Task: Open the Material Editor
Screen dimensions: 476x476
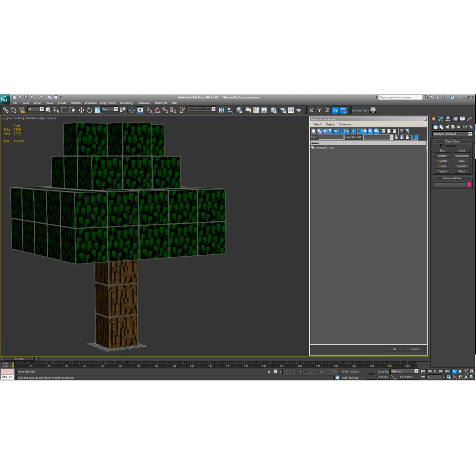Action: [274, 110]
